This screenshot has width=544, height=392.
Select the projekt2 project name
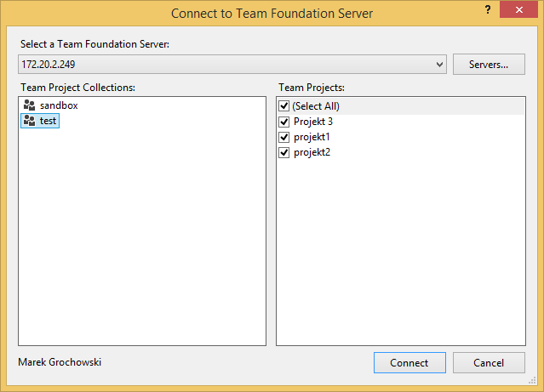click(x=312, y=152)
